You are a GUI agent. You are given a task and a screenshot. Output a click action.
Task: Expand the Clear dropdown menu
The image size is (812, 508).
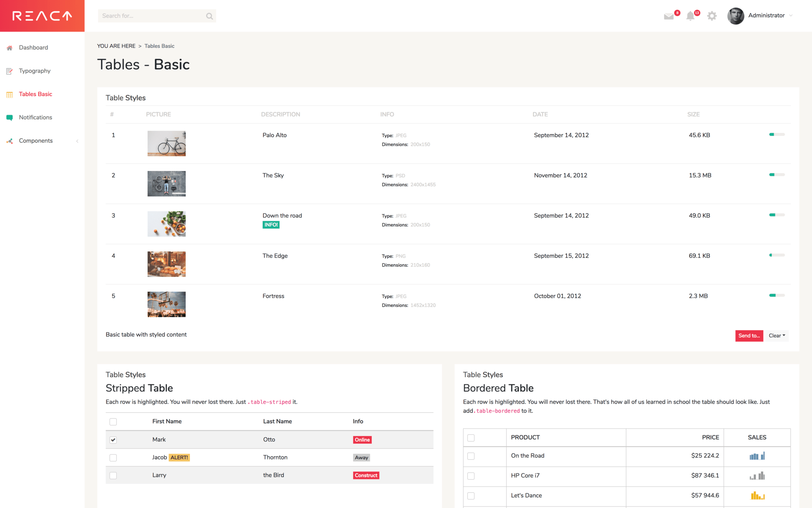point(776,336)
